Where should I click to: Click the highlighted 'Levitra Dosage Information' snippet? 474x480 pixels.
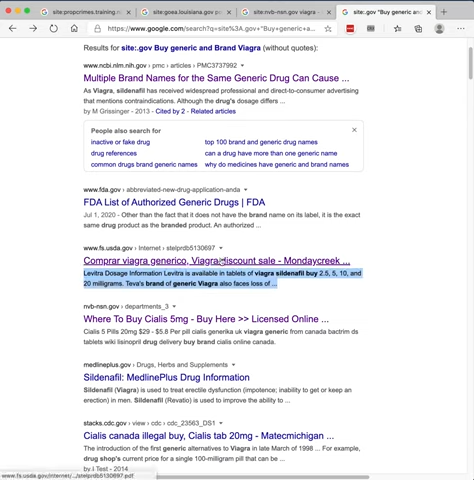tap(222, 278)
